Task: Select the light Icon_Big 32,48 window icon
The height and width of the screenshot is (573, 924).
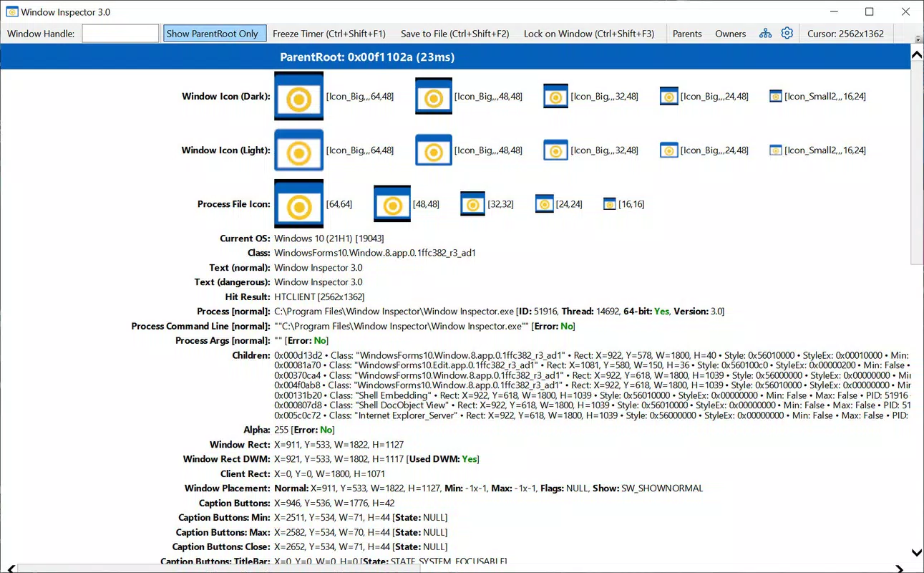Action: point(555,150)
